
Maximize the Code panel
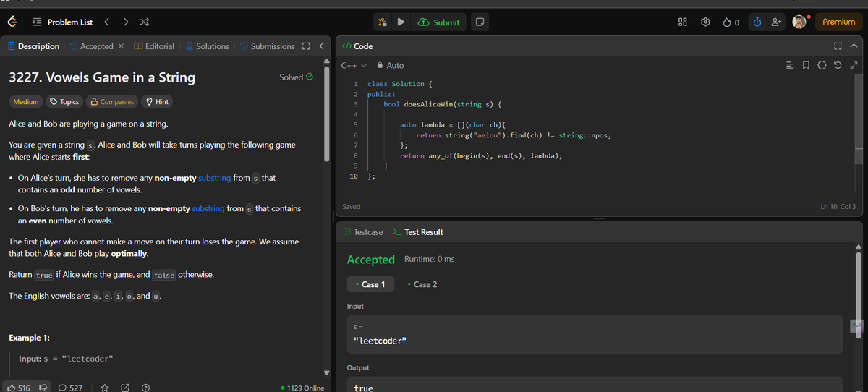coord(839,46)
